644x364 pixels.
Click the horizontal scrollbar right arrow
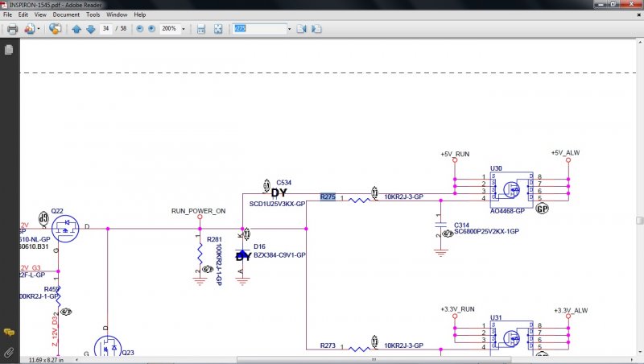pos(633,360)
